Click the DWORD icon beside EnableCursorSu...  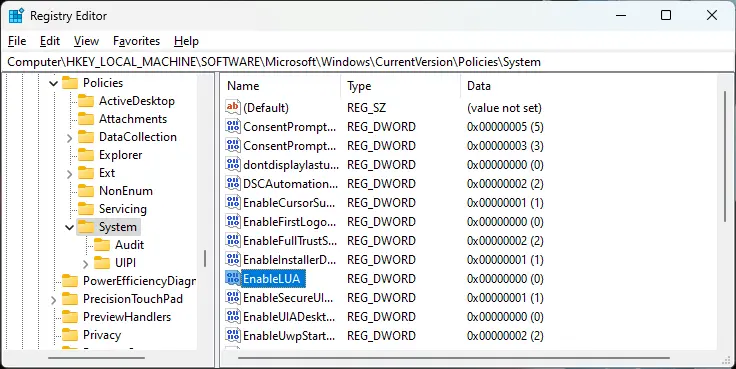point(233,202)
